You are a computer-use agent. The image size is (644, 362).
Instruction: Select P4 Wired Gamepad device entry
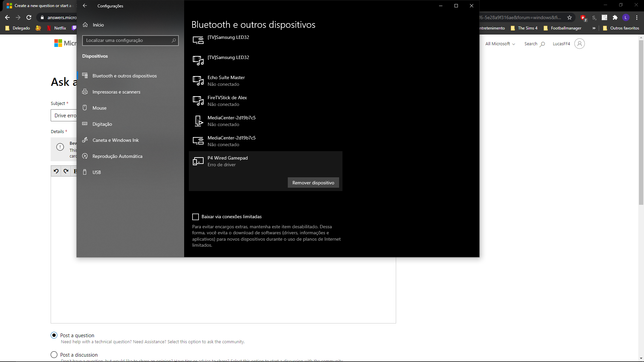[x=265, y=161]
